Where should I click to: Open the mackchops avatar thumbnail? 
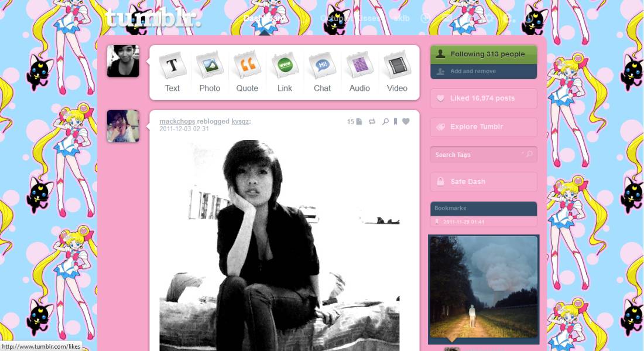[x=123, y=126]
